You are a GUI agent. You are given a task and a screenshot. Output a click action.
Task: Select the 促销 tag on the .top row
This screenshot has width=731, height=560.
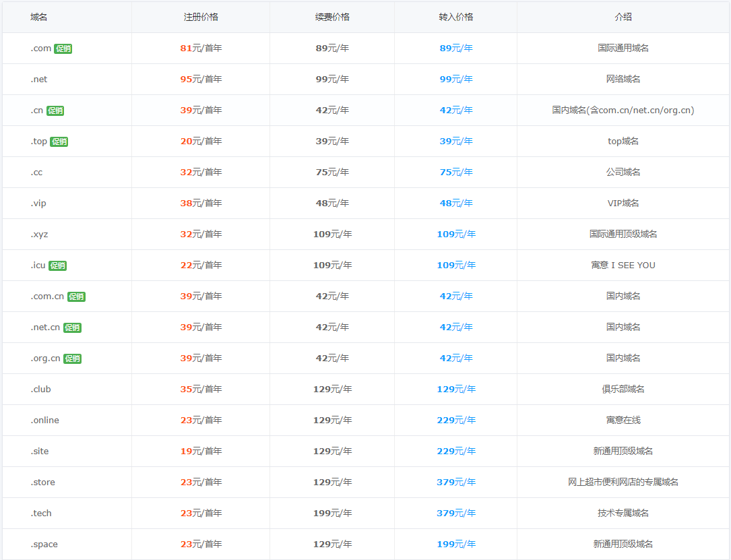[59, 142]
